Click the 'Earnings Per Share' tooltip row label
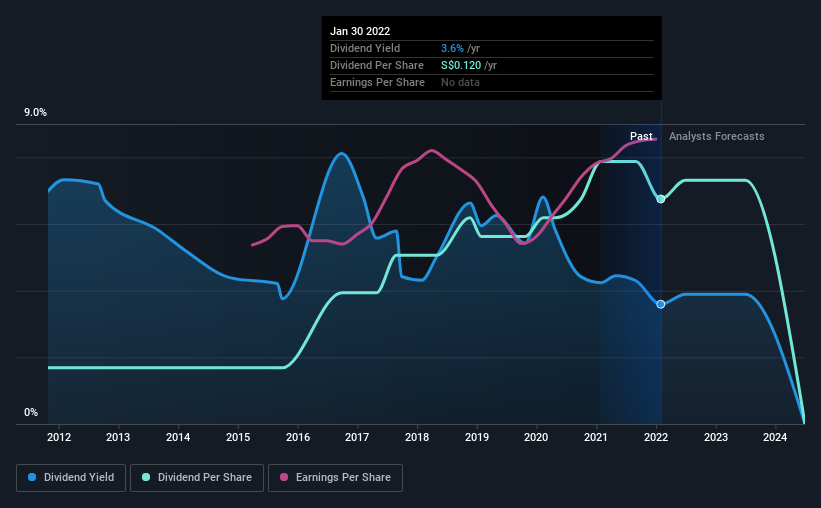Viewport: 821px width, 508px height. coord(378,82)
